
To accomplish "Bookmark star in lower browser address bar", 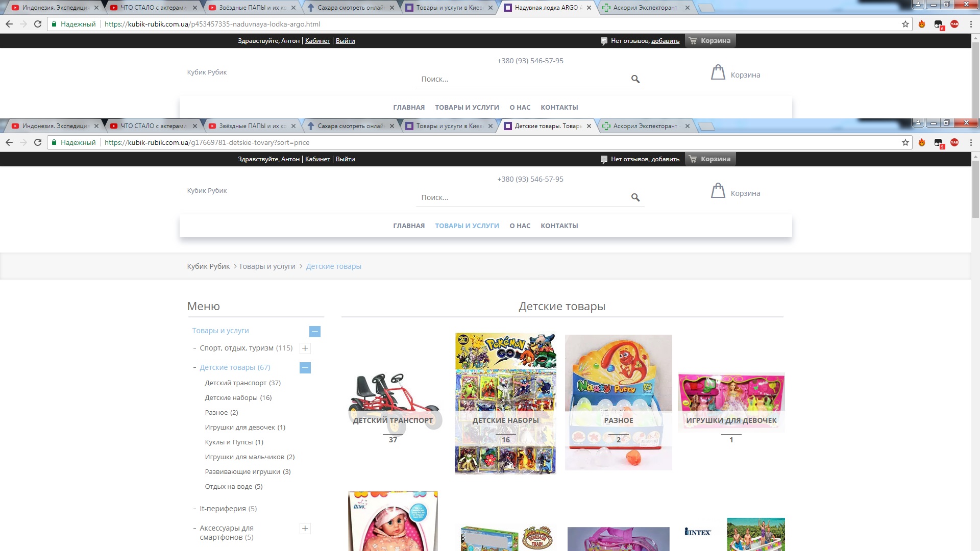I will click(905, 142).
